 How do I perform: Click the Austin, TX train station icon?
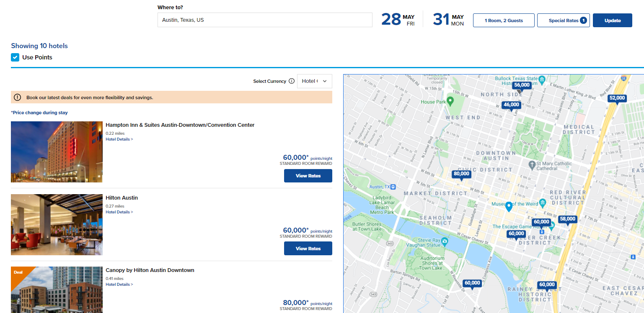coord(393,187)
